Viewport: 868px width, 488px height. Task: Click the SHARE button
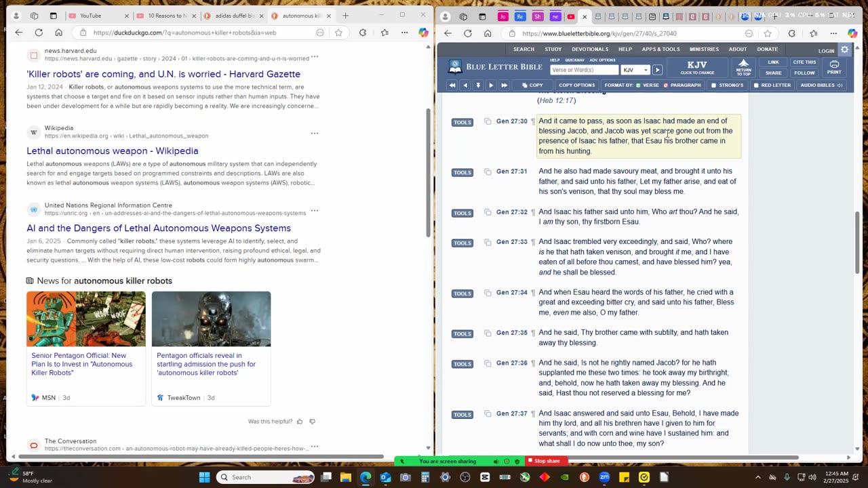click(x=773, y=73)
